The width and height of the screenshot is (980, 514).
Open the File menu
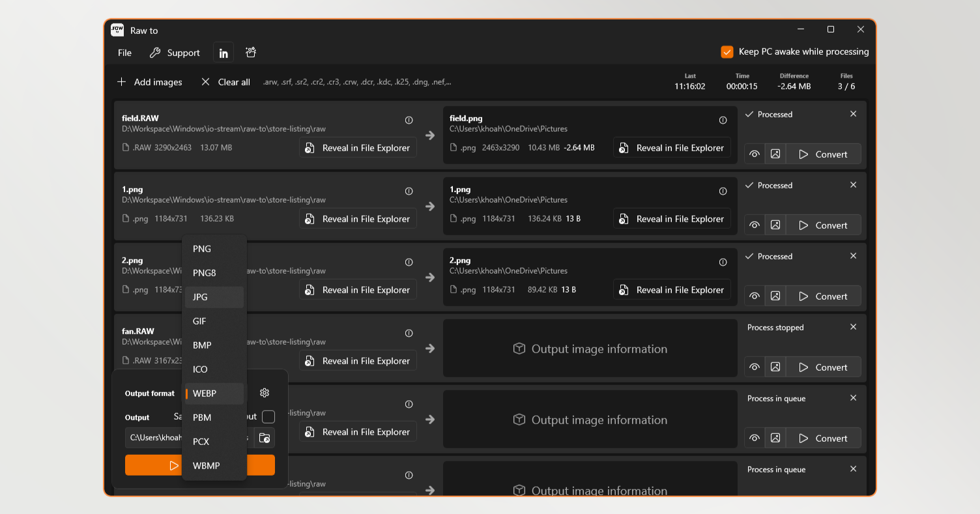124,53
